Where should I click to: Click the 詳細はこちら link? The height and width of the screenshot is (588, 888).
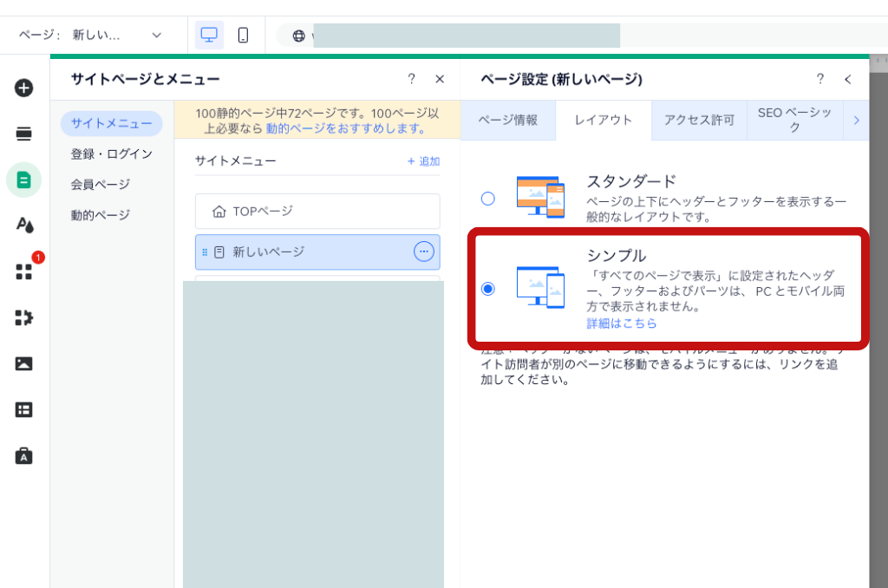[x=622, y=323]
